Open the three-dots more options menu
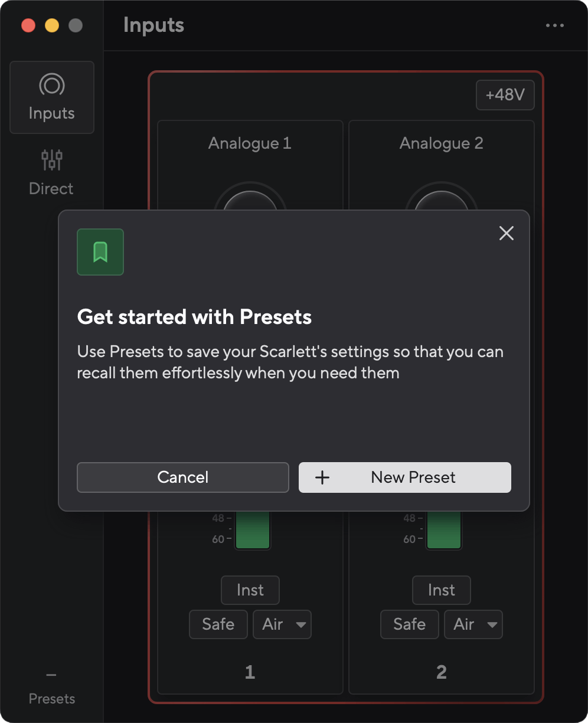588x723 pixels. tap(555, 25)
